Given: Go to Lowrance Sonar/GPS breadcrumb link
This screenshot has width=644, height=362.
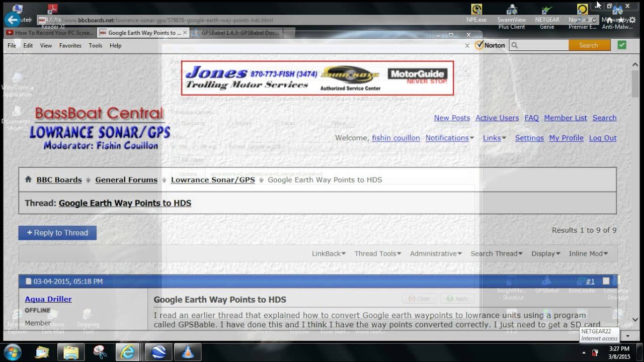Looking at the screenshot, I should 213,179.
